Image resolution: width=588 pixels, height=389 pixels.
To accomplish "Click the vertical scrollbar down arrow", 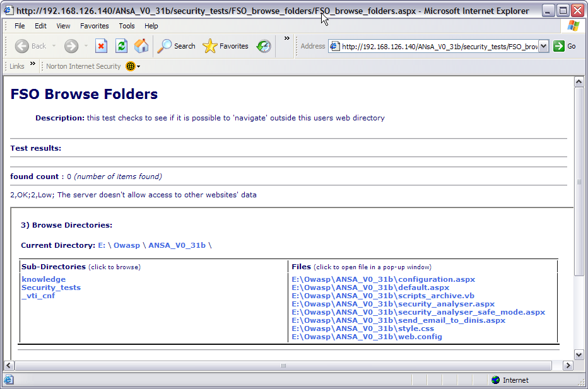I will (x=579, y=354).
